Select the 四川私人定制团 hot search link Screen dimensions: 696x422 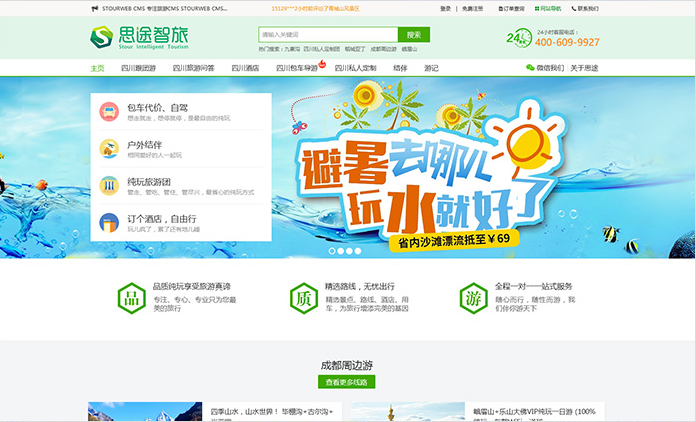pyautogui.click(x=322, y=49)
